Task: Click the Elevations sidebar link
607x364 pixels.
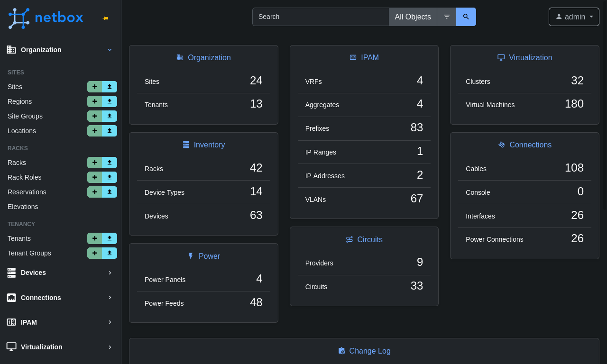Action: [x=22, y=207]
